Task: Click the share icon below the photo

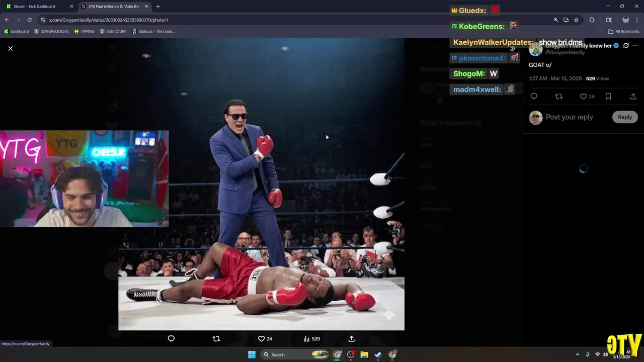Action: point(352,339)
